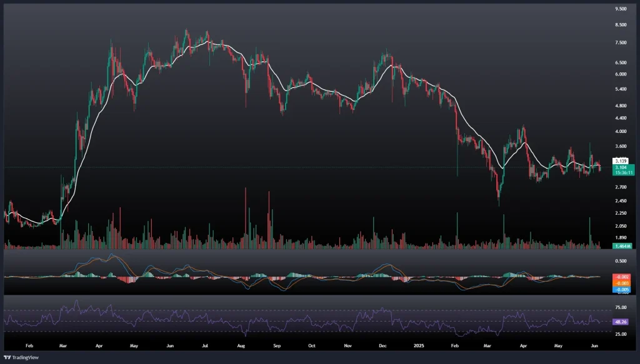640x364 pixels.
Task: Click the purple 48.26 RSI value label
Action: [x=621, y=322]
